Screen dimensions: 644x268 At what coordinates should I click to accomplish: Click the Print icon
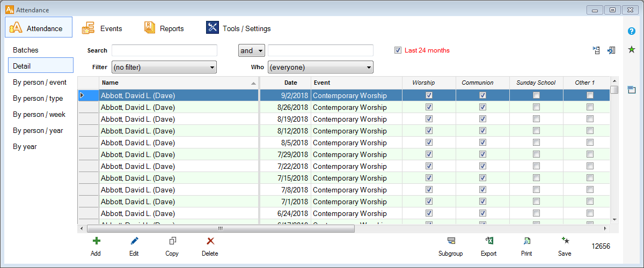tap(526, 241)
